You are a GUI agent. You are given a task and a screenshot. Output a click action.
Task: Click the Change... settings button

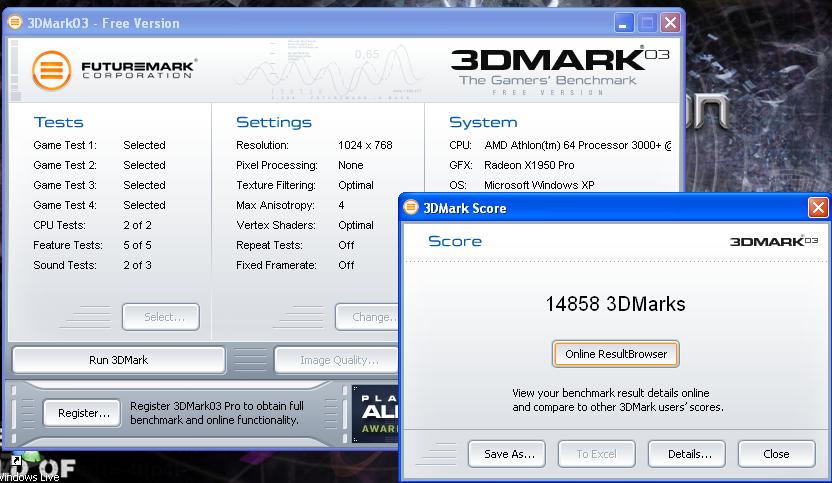point(367,317)
